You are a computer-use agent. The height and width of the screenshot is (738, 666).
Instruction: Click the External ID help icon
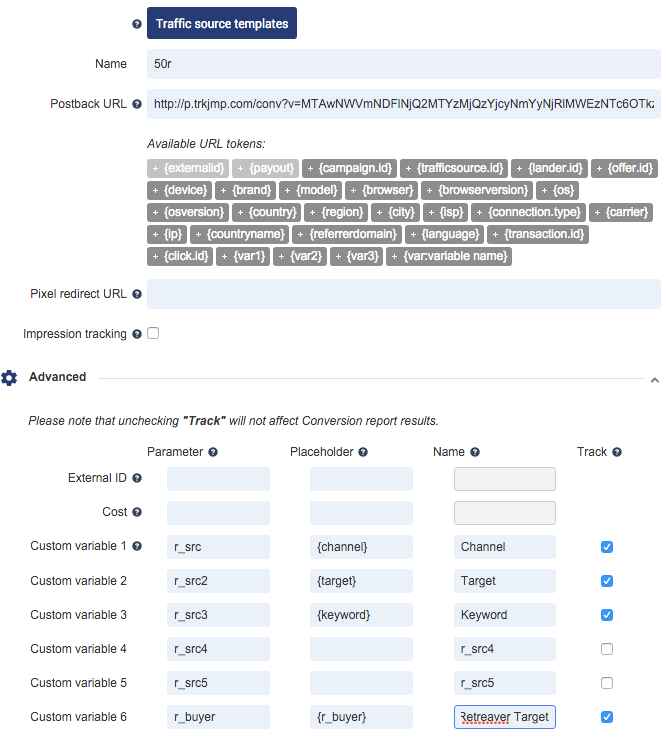pos(137,478)
